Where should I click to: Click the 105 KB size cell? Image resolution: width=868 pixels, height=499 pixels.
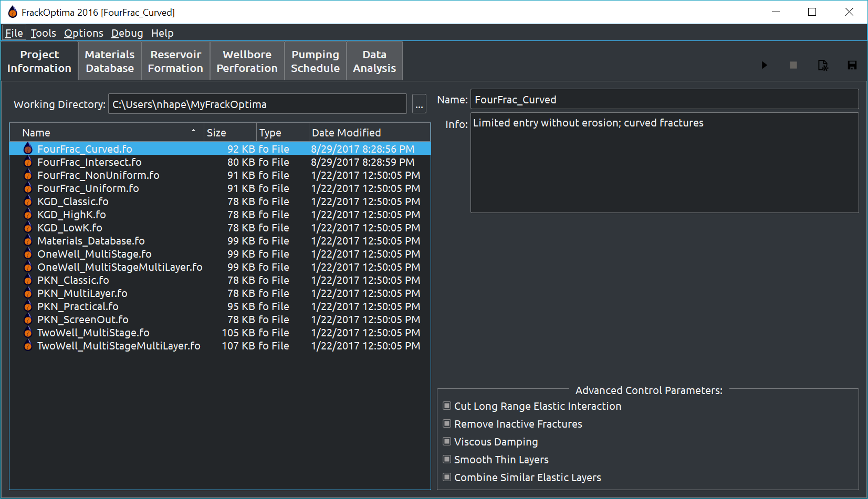[238, 333]
